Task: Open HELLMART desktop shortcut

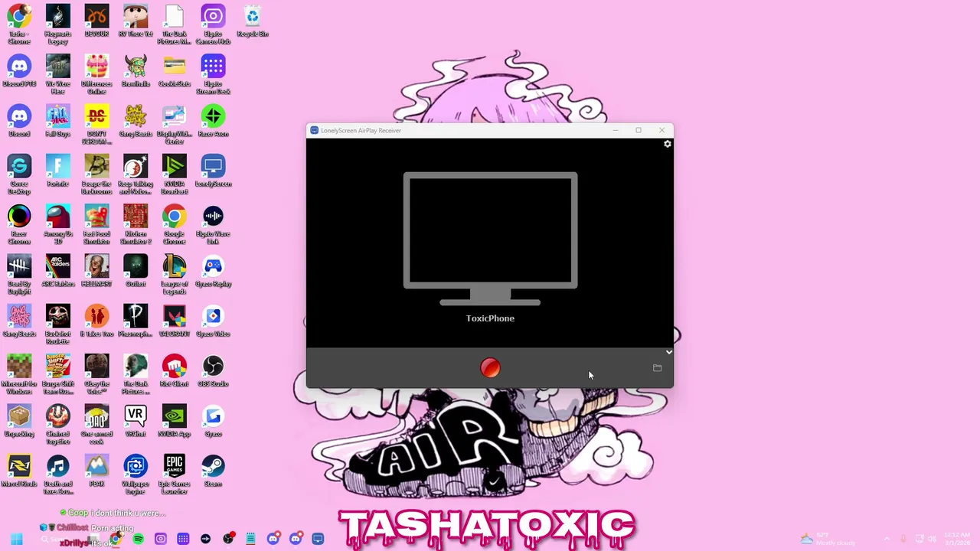Action: (96, 272)
